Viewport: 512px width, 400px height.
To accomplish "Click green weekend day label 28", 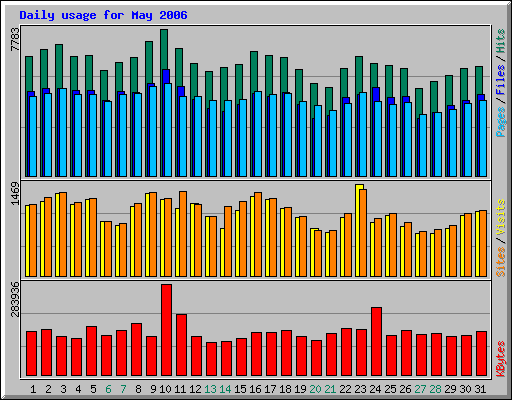I will [x=435, y=389].
